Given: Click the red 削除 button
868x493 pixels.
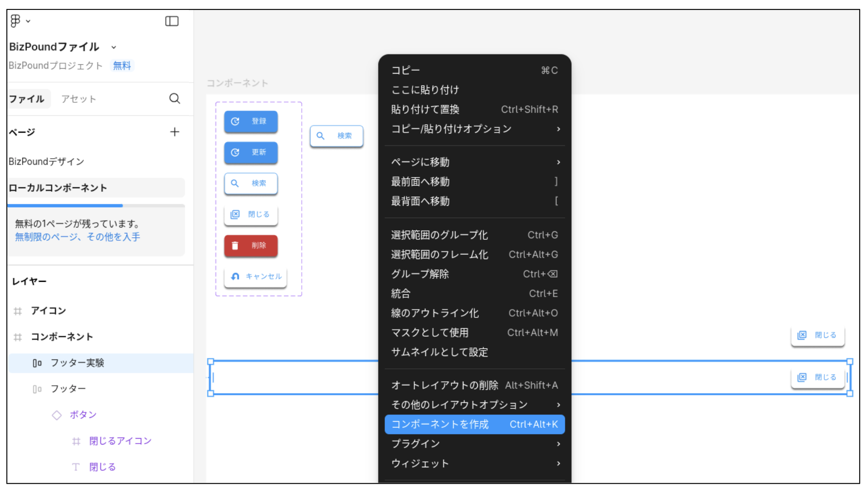Looking at the screenshot, I should coord(251,246).
